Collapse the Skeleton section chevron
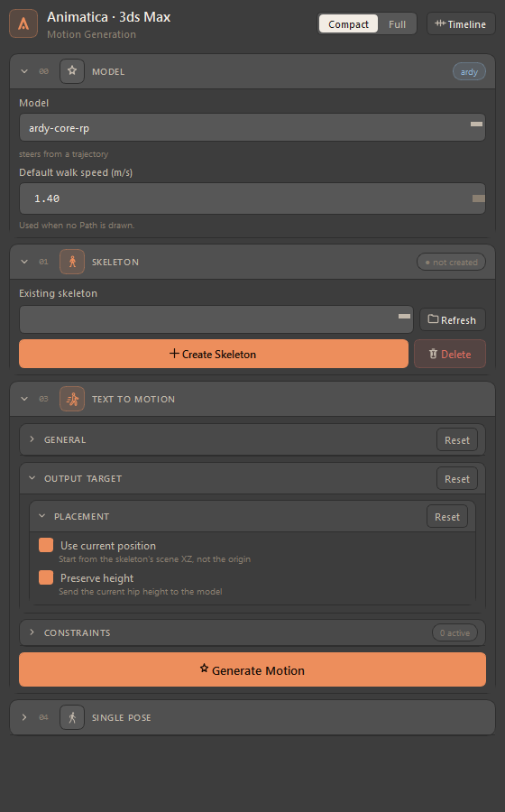Image resolution: width=505 pixels, height=812 pixels. tap(24, 262)
